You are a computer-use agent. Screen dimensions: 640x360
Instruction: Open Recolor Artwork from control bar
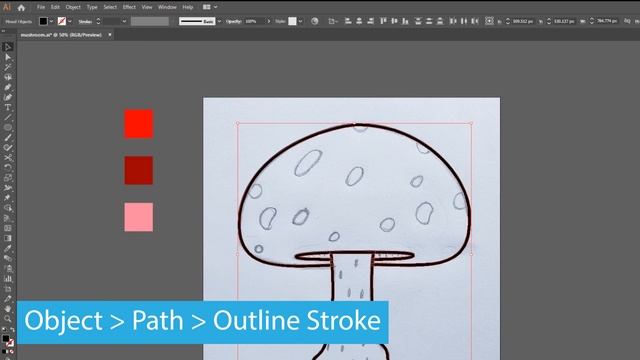(x=314, y=21)
